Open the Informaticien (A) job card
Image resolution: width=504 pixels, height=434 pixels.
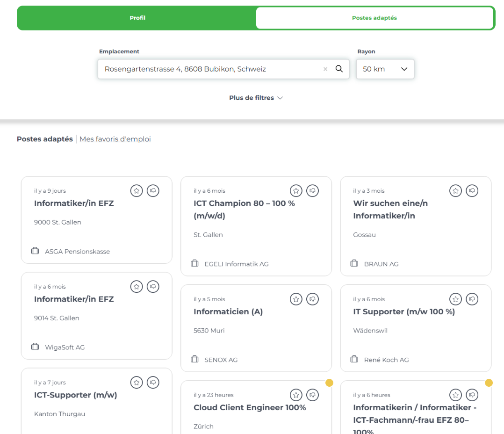[228, 312]
